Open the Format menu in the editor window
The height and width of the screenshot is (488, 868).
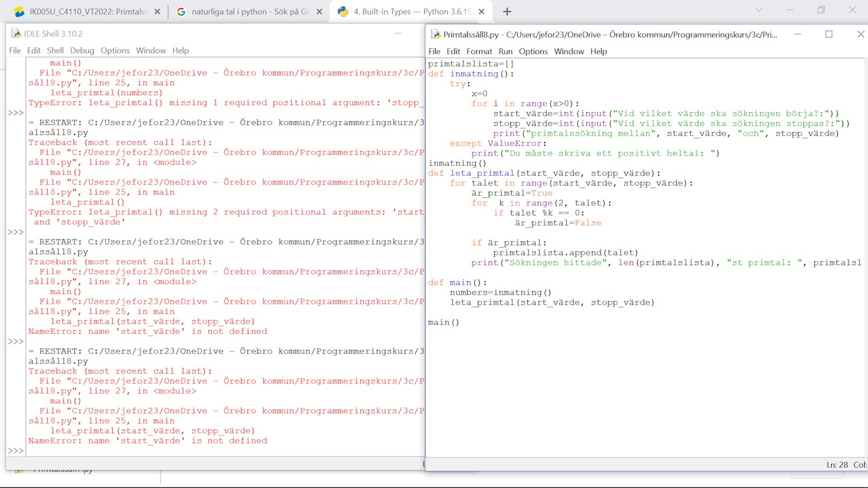point(480,52)
